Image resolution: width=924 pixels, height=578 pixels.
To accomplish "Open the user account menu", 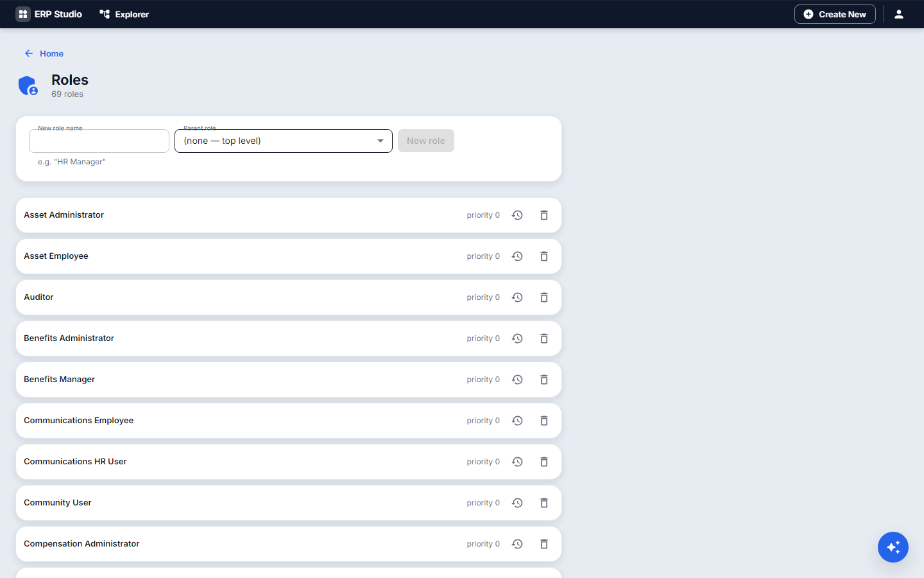I will tap(899, 14).
